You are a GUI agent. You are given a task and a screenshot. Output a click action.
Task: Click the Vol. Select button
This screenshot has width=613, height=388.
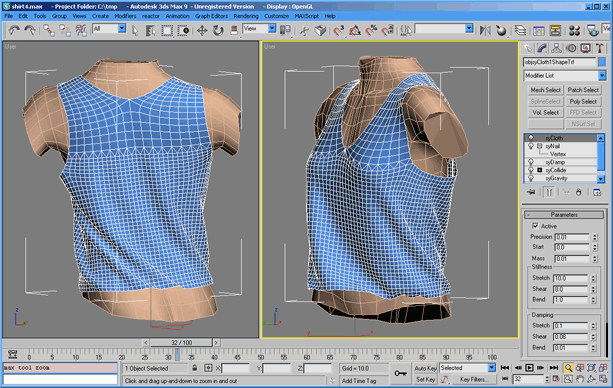tap(545, 113)
